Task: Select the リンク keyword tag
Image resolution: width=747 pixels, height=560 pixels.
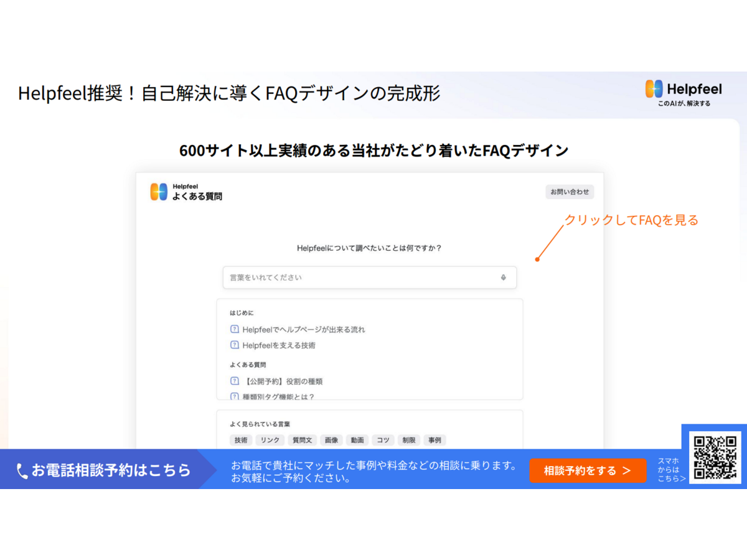Action: pos(270,440)
